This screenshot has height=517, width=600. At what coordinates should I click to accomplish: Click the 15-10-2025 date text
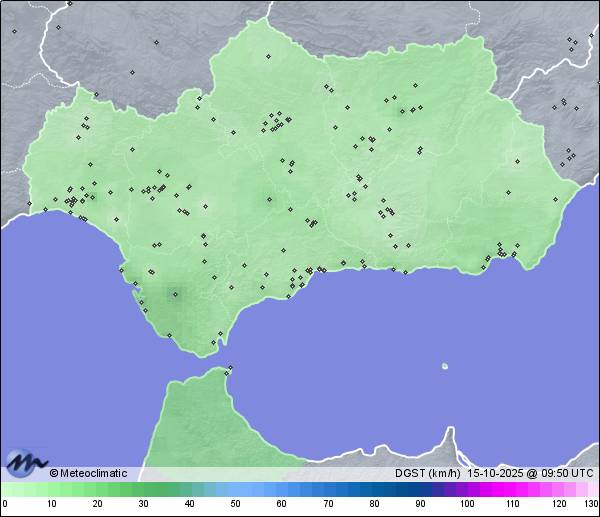(494, 473)
